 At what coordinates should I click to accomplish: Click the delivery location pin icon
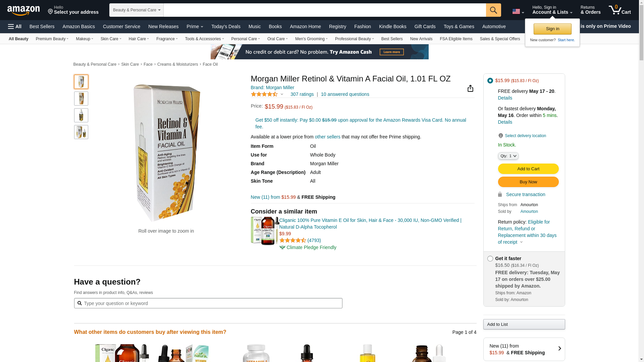[500, 136]
